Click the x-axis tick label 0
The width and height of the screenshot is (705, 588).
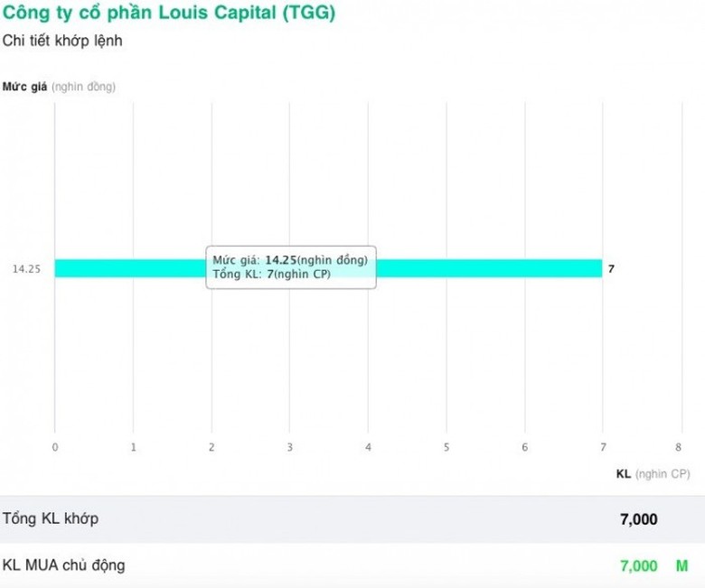(55, 447)
